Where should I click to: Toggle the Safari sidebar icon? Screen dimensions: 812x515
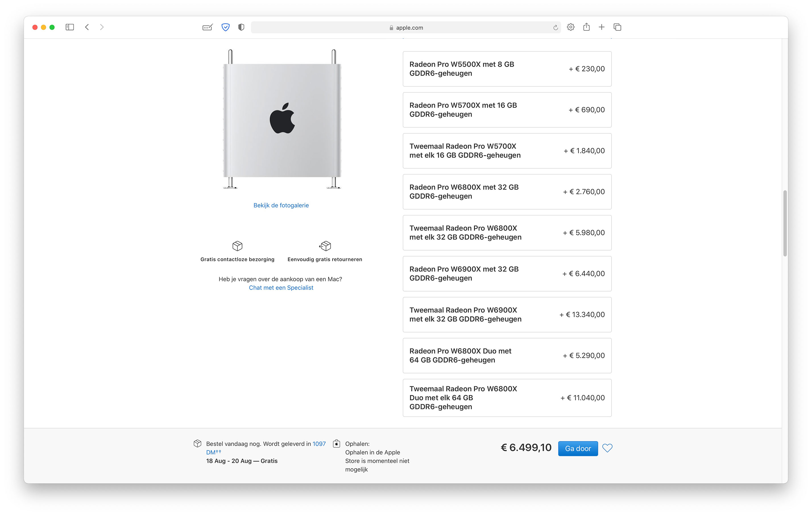(x=70, y=27)
